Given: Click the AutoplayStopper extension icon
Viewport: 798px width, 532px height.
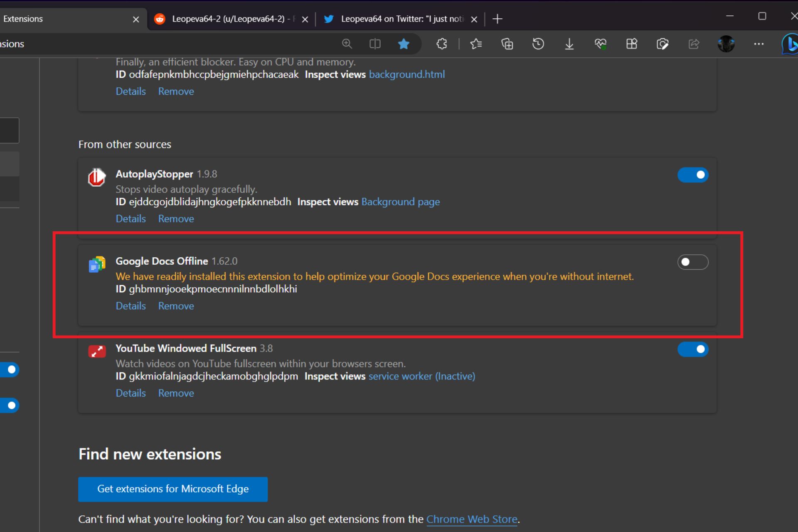Looking at the screenshot, I should (96, 177).
